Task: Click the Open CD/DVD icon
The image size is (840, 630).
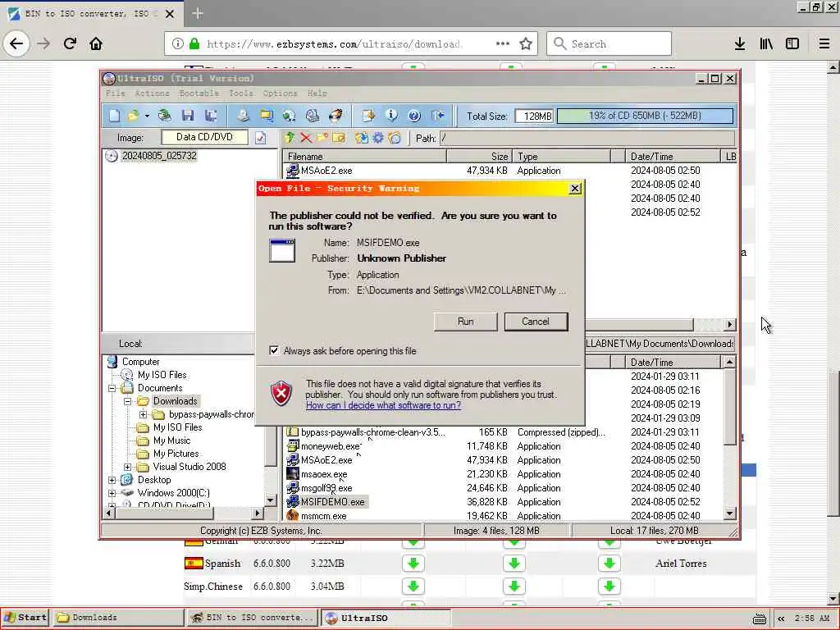Action: [x=164, y=115]
